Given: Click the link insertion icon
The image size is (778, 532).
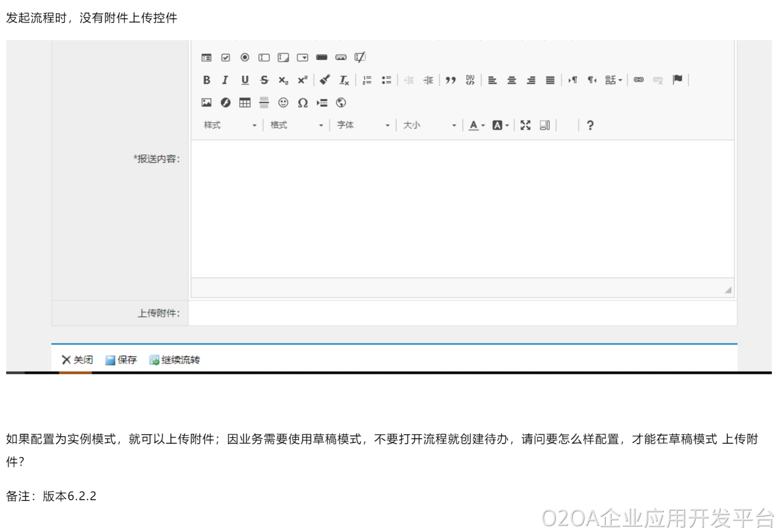Looking at the screenshot, I should pyautogui.click(x=638, y=80).
